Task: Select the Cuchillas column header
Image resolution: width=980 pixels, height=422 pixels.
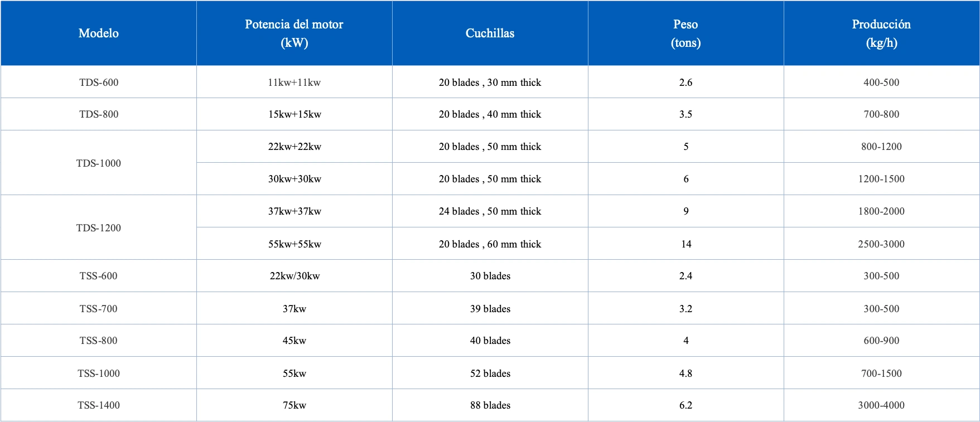Action: tap(490, 33)
